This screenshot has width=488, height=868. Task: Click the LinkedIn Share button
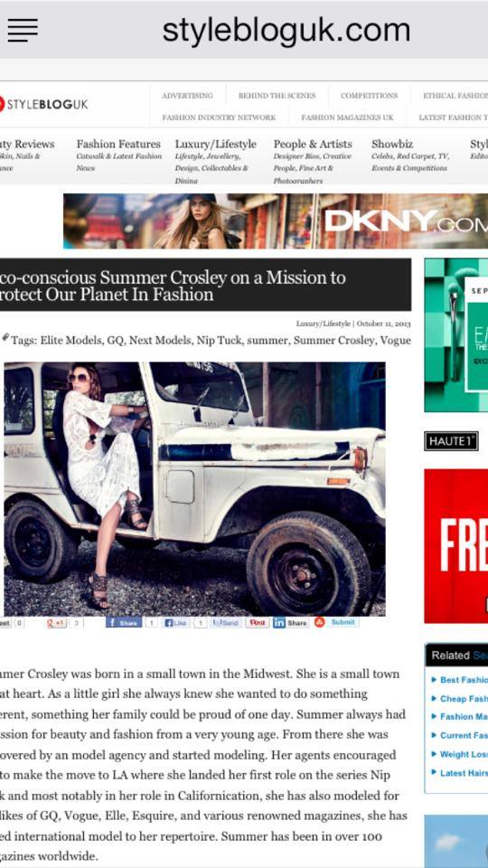pos(290,623)
